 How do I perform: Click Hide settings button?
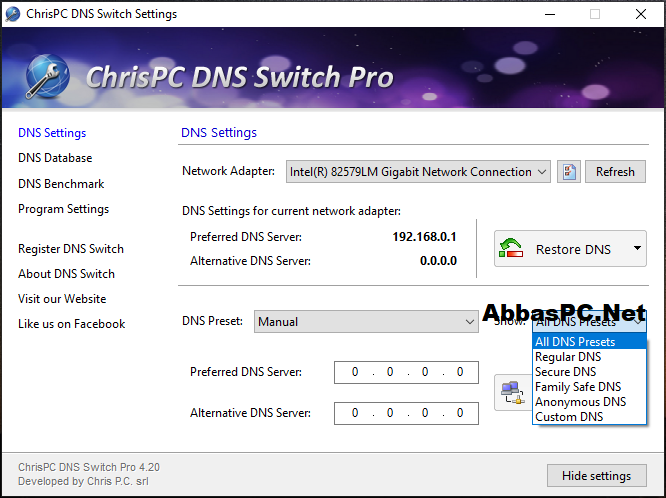[x=596, y=476]
